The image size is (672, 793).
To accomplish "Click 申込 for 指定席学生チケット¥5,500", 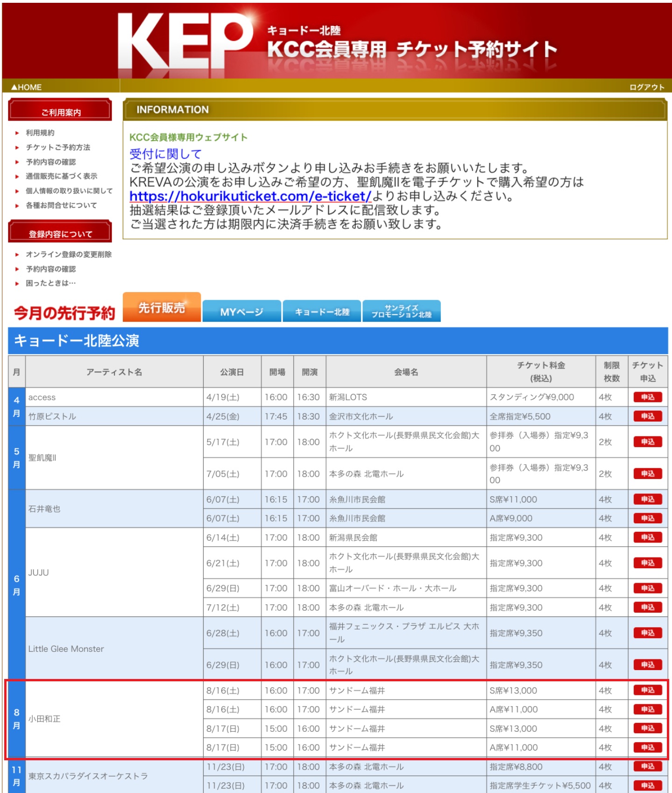I will 648,786.
